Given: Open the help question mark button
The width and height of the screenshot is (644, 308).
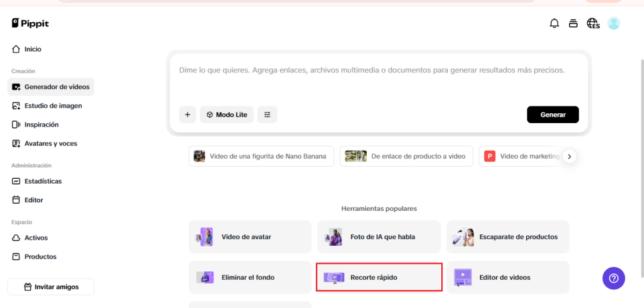Looking at the screenshot, I should tap(613, 278).
